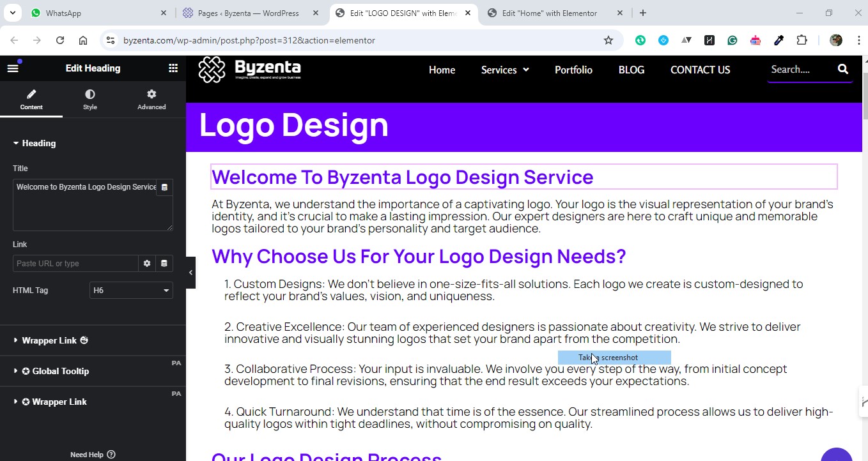The height and width of the screenshot is (461, 868).
Task: Click the Paste URL input field
Action: pyautogui.click(x=75, y=263)
